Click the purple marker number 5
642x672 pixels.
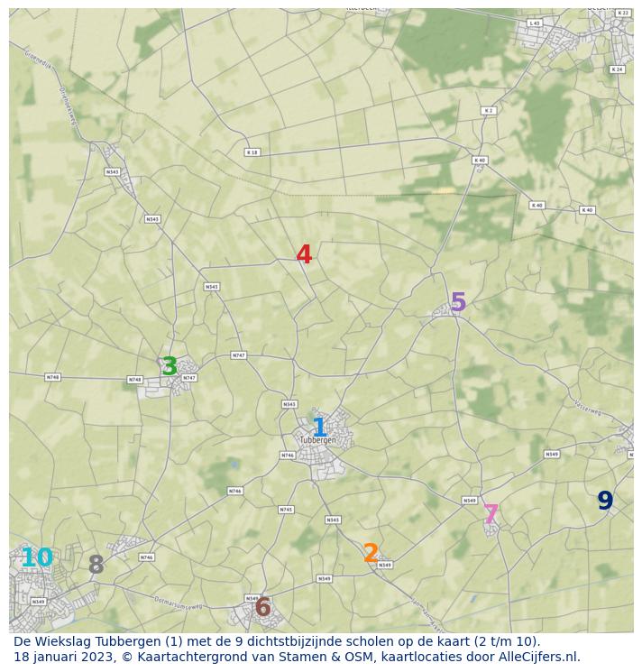458,302
